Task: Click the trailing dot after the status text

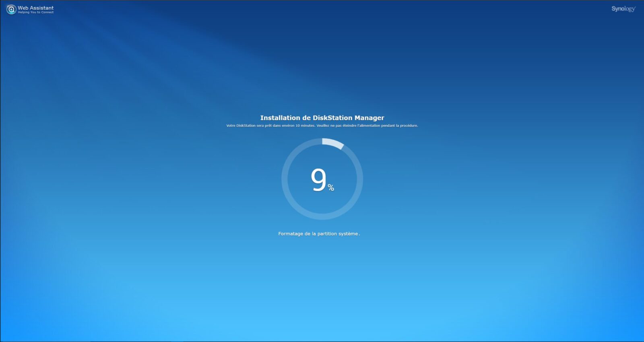Action: [359, 235]
